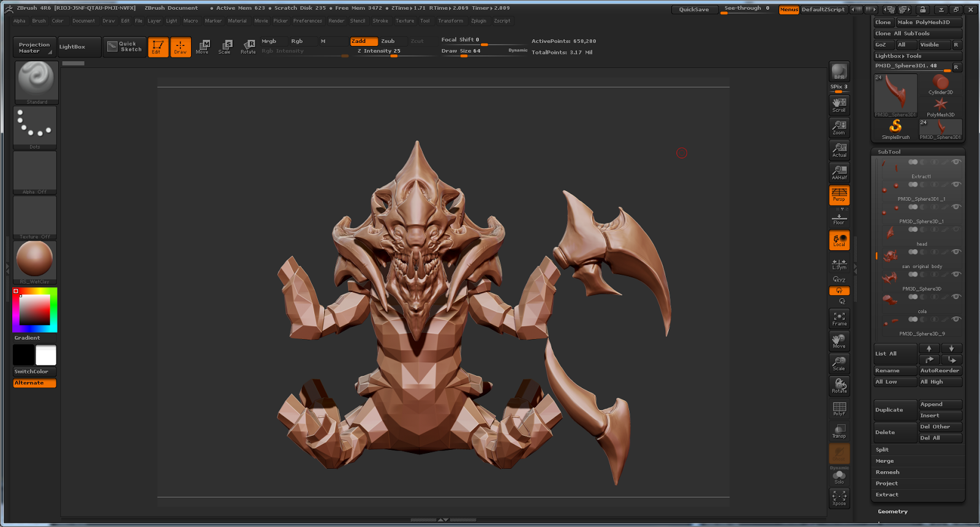Select the Scroll canvas tool
The image size is (980, 527).
tap(839, 105)
